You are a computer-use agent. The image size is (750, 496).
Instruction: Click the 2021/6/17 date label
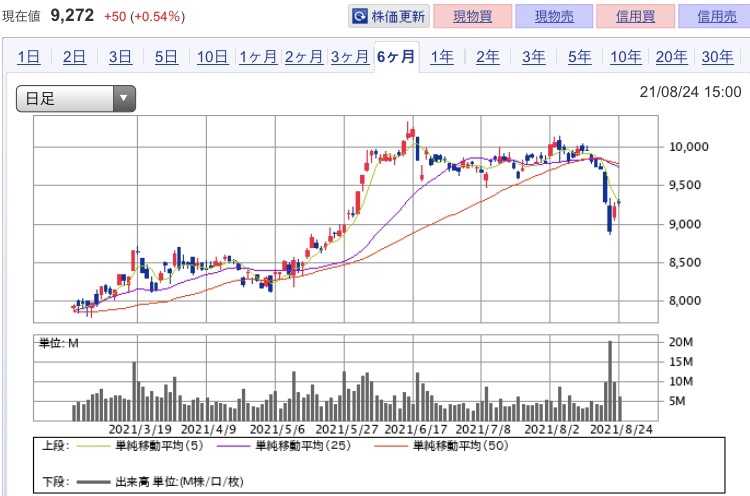[416, 429]
